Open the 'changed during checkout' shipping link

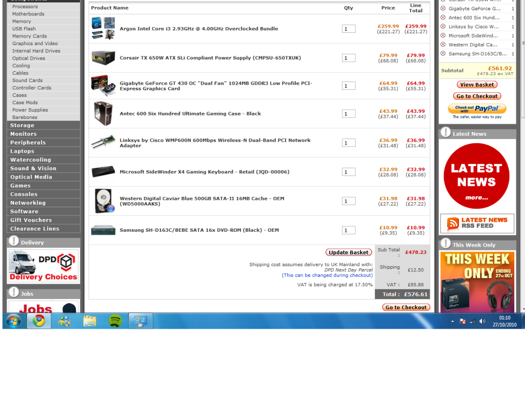point(327,275)
